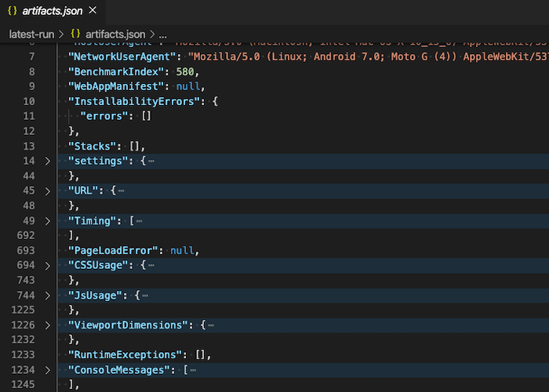Click the "ViewportDimensions" key text

pos(128,325)
